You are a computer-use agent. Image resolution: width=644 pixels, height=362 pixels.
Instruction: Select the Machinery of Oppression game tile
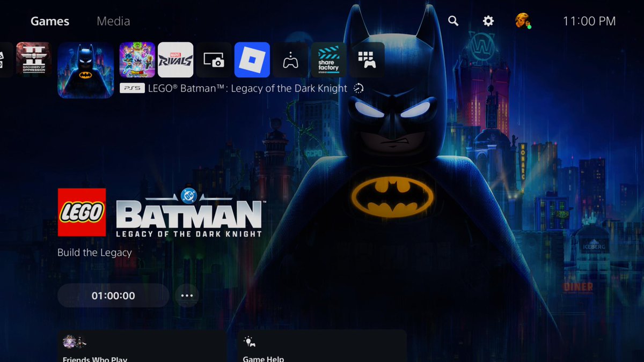coord(34,60)
